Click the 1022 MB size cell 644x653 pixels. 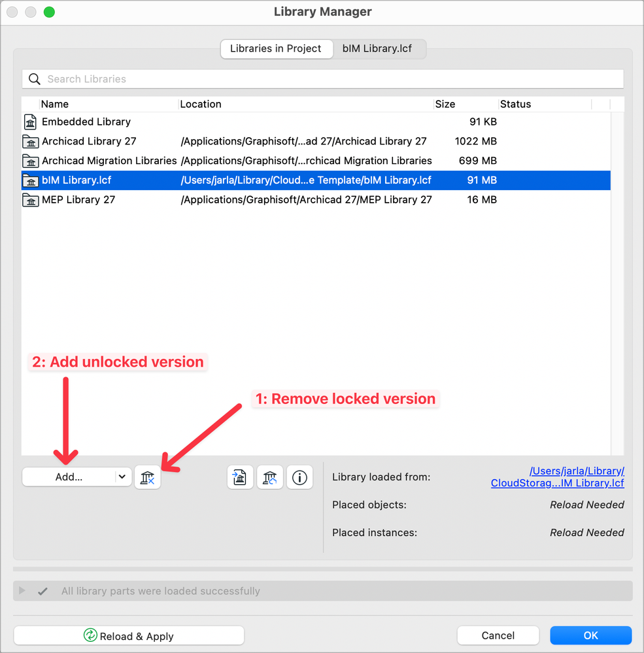[476, 142]
